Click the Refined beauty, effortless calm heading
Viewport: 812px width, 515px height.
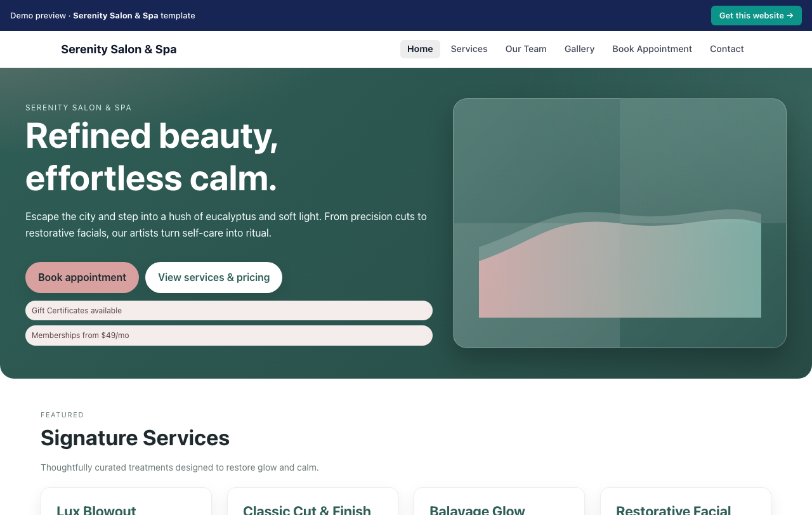[152, 157]
